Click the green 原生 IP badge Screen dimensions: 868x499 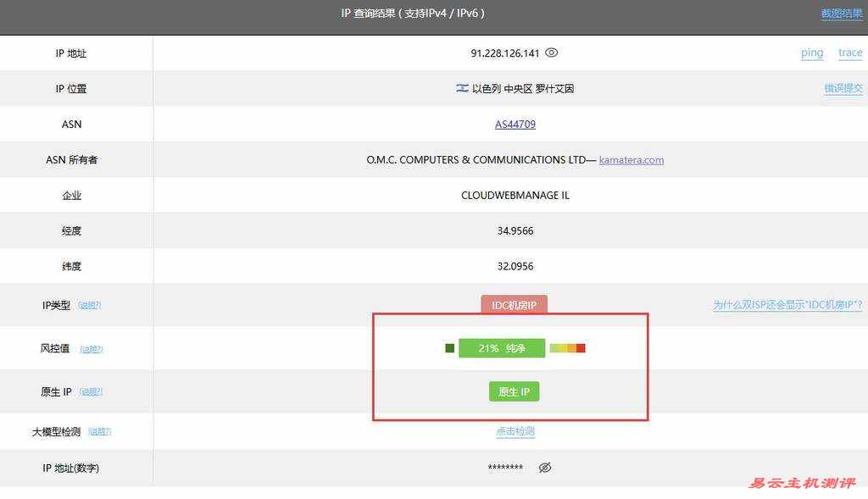(515, 391)
